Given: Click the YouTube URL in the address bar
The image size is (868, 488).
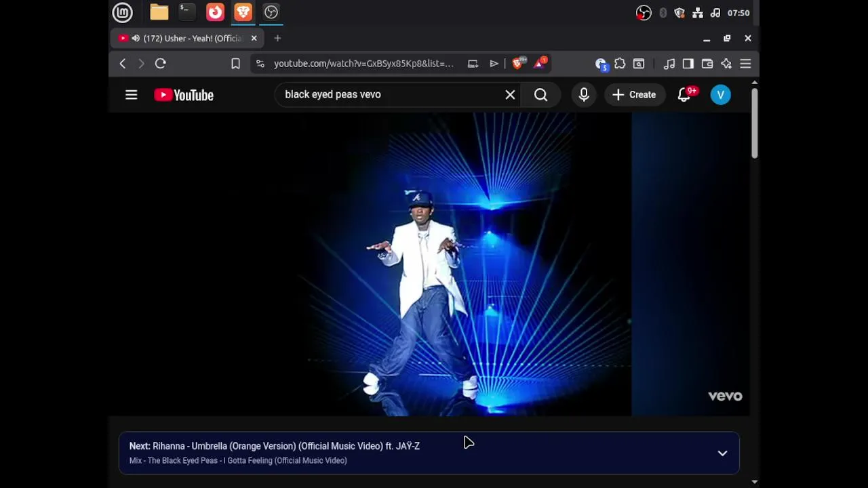Looking at the screenshot, I should (x=363, y=64).
